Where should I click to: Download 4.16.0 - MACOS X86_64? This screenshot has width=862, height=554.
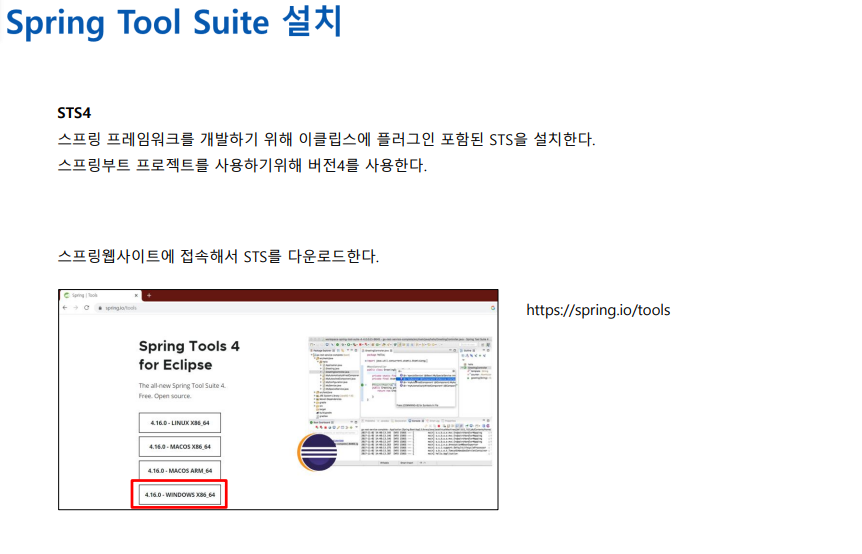coord(180,447)
